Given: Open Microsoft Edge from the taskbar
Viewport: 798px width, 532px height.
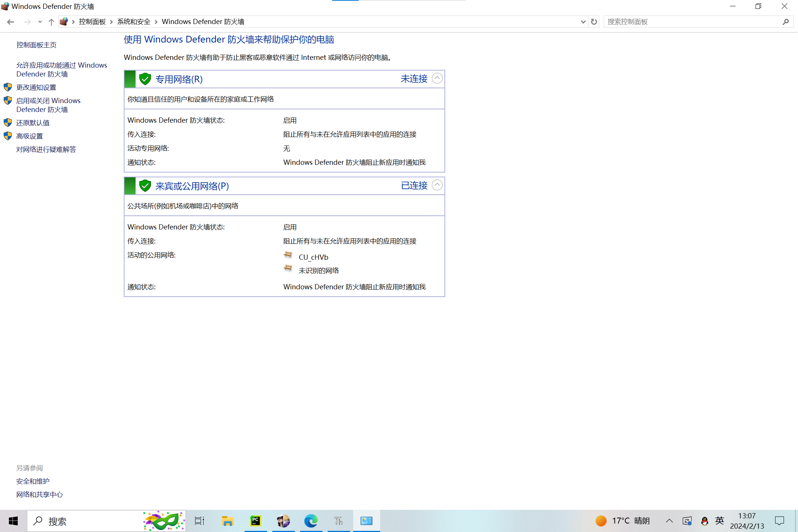Looking at the screenshot, I should pyautogui.click(x=311, y=521).
